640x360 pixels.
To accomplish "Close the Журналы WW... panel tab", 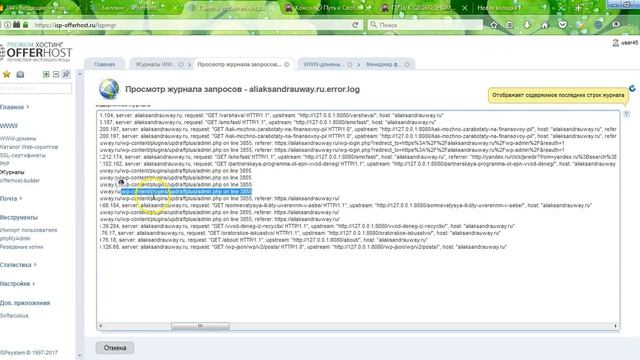I will tap(181, 64).
